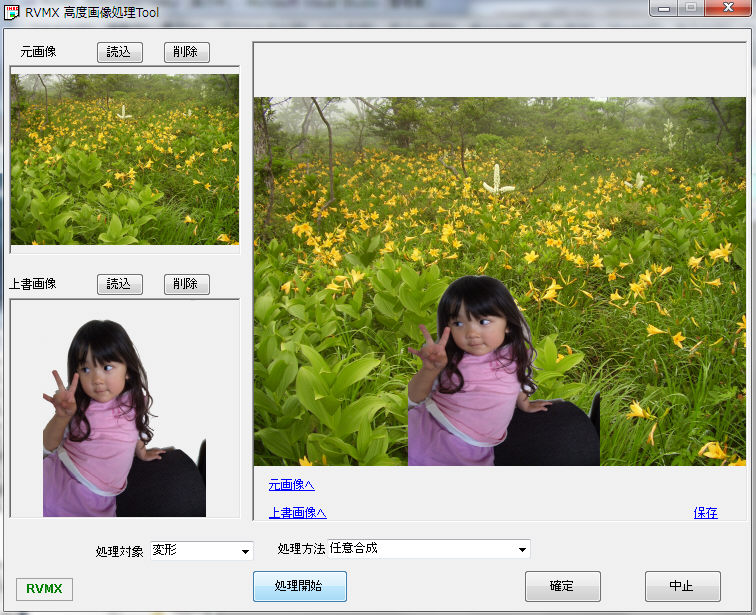
Task: Minimize the RVMX tool window
Action: (663, 8)
